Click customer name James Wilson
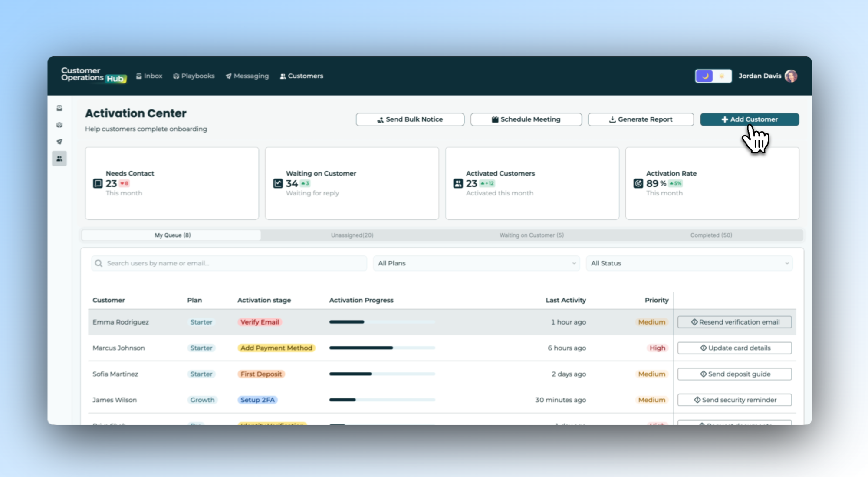868x477 pixels. (115, 400)
